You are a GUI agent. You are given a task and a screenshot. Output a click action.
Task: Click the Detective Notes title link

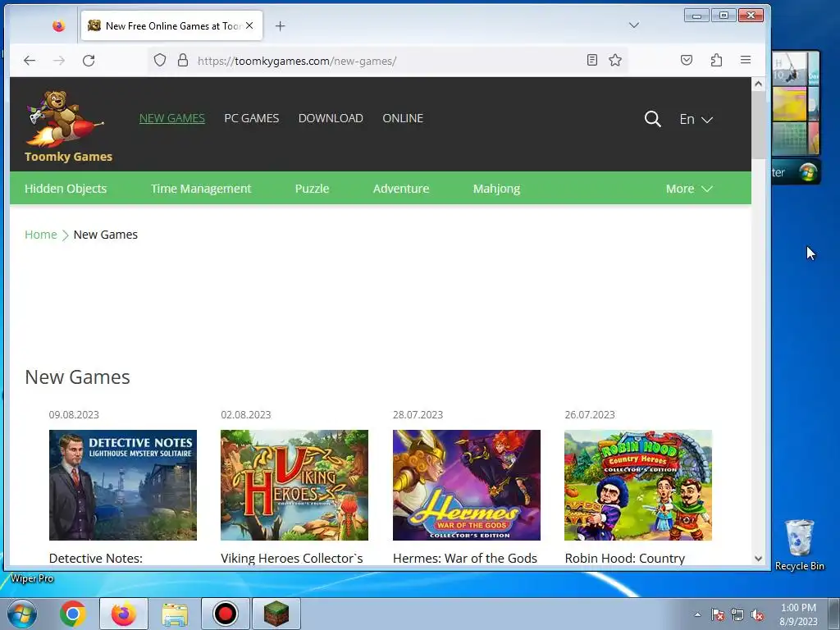pyautogui.click(x=96, y=558)
